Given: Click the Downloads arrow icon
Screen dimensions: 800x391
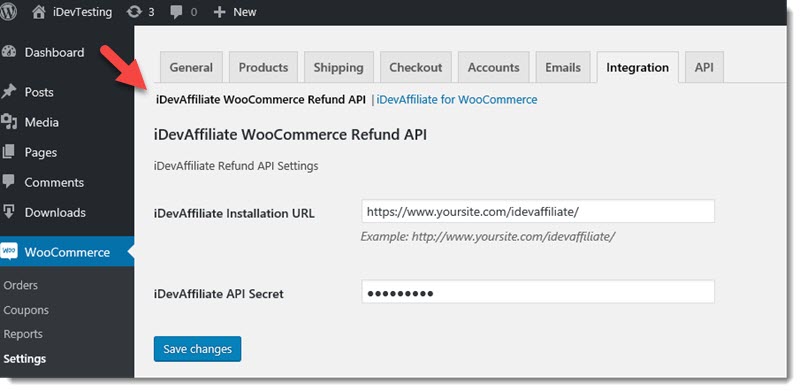Looking at the screenshot, I should (x=9, y=212).
